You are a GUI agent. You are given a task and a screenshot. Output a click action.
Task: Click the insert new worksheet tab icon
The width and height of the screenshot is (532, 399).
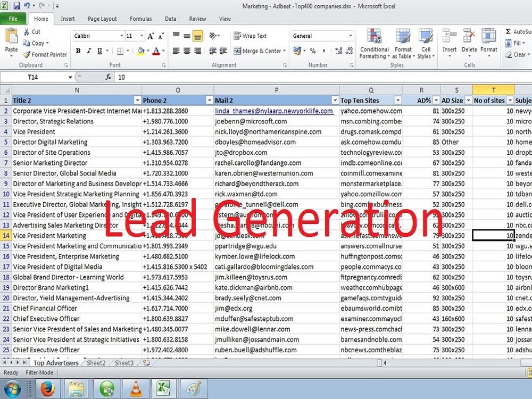click(x=147, y=363)
